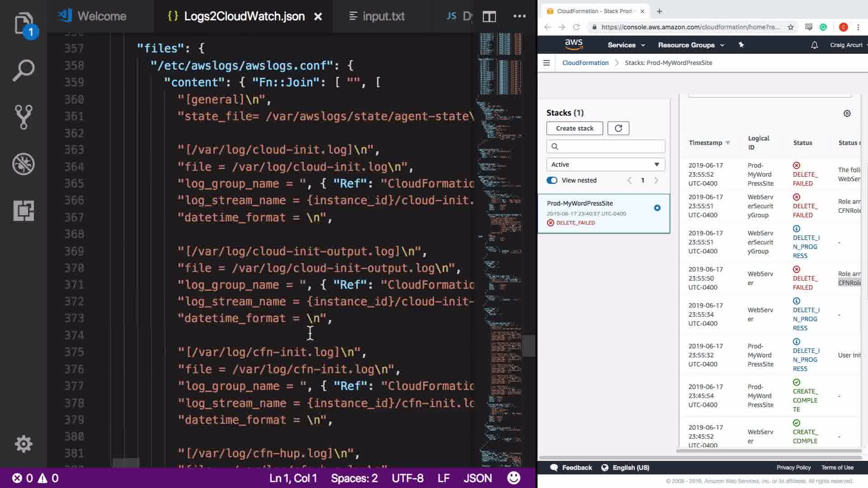
Task: Select the Prod-MyWordPressSite radio button
Action: click(x=657, y=208)
